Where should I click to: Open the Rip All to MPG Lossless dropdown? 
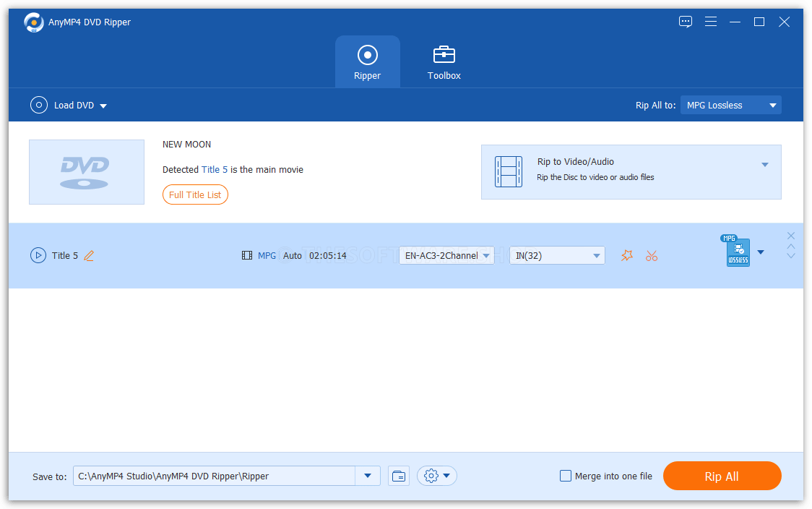pyautogui.click(x=730, y=106)
